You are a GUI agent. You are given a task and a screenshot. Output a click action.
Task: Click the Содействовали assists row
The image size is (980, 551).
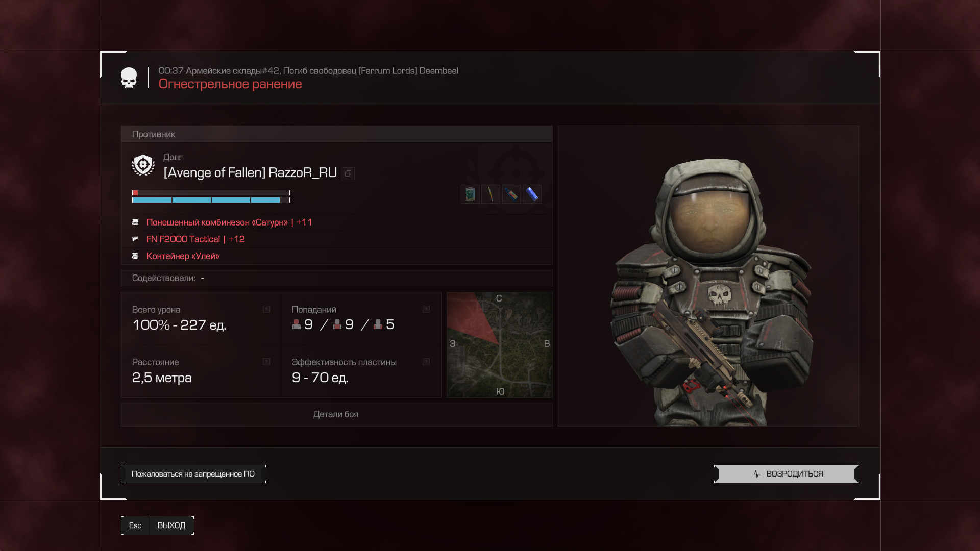tap(337, 278)
